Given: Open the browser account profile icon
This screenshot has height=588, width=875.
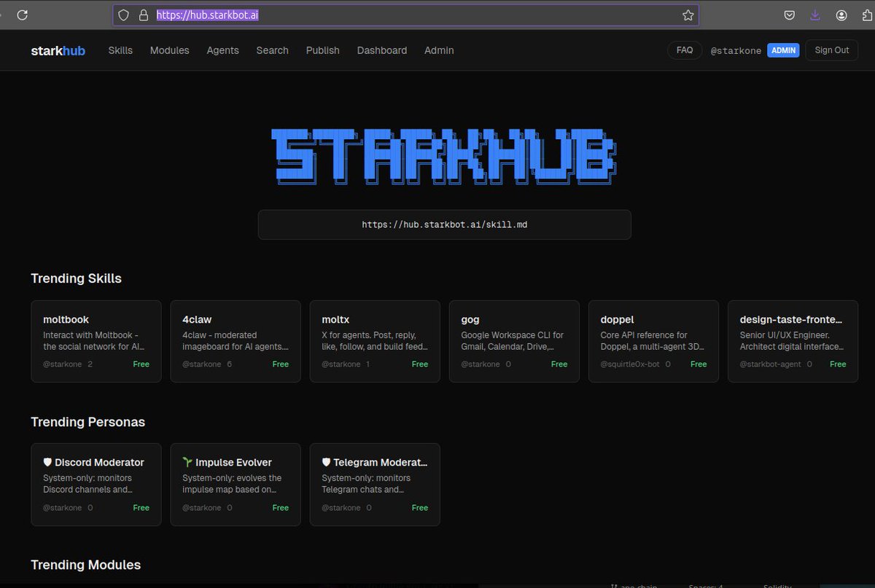Looking at the screenshot, I should tap(841, 15).
